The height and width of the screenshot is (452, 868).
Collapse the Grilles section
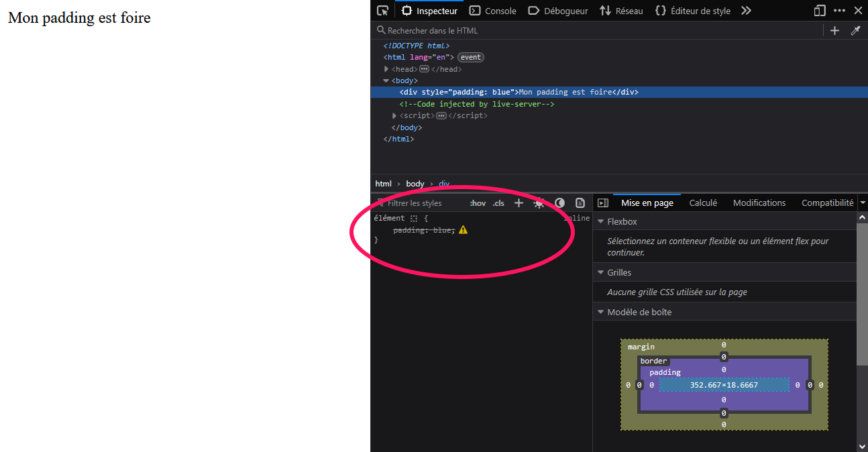601,272
